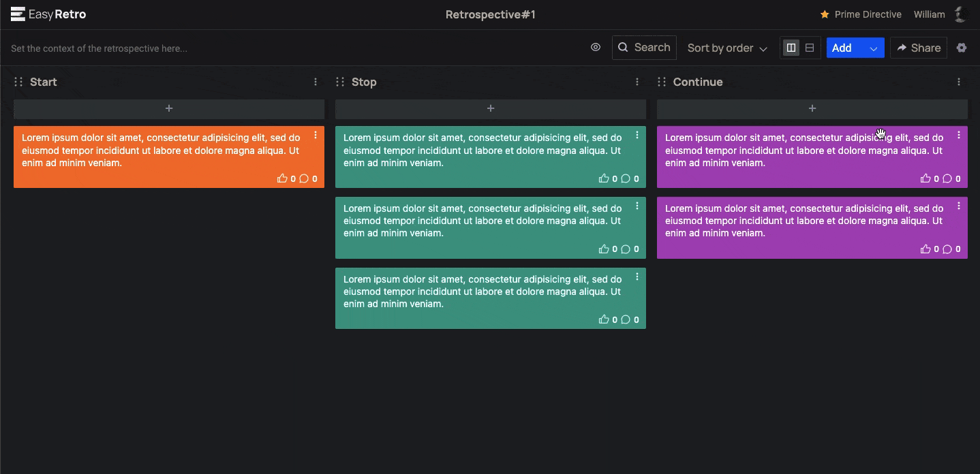Click thumbs-up on first purple Continue card
Image resolution: width=980 pixels, height=474 pixels.
[925, 178]
